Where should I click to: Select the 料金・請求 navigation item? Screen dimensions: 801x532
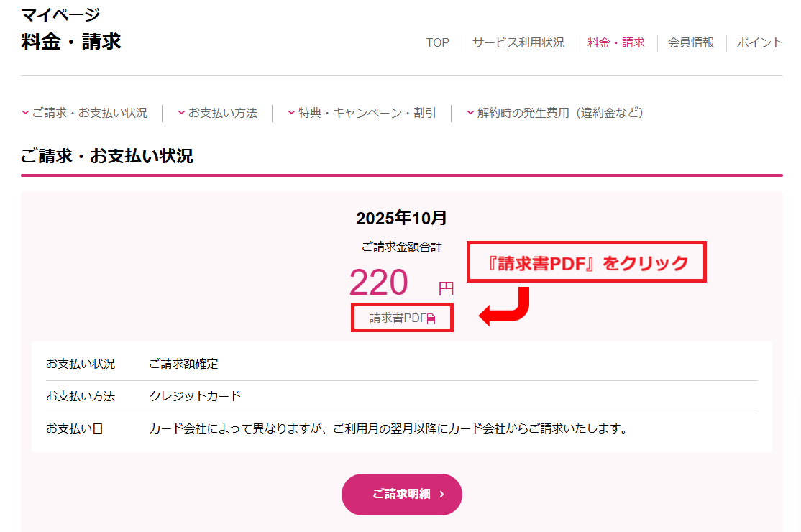[616, 42]
